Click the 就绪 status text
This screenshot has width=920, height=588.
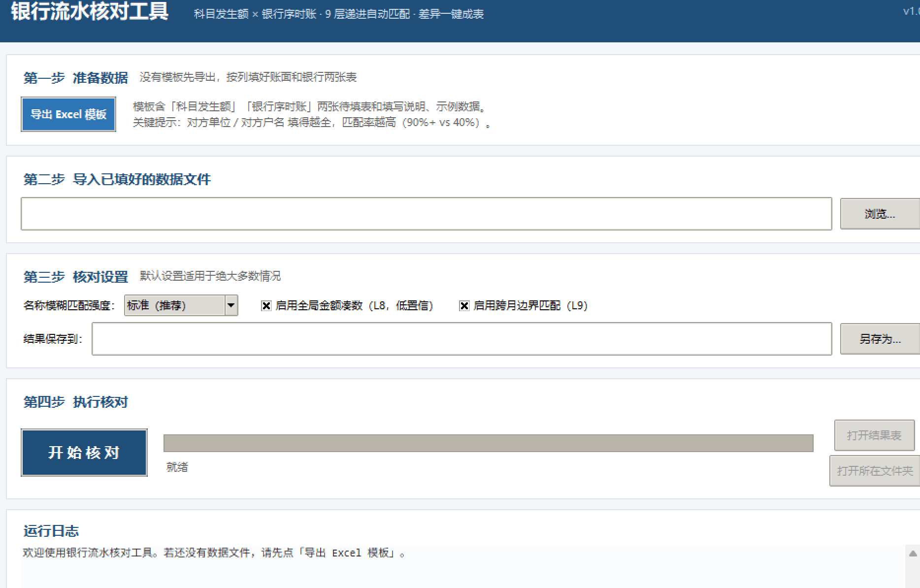[x=177, y=467]
